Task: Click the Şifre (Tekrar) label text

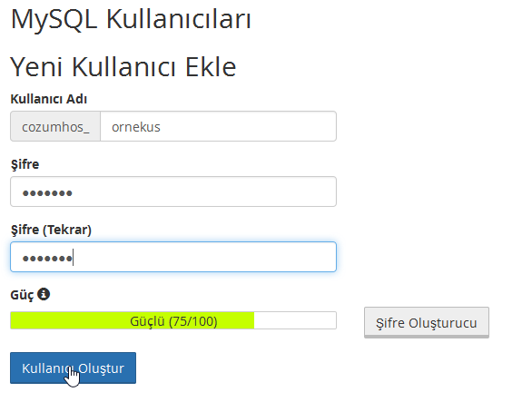Action: [51, 230]
